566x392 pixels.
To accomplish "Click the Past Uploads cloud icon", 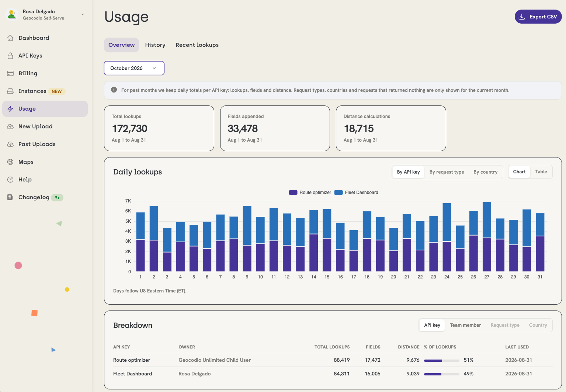I will [10, 144].
